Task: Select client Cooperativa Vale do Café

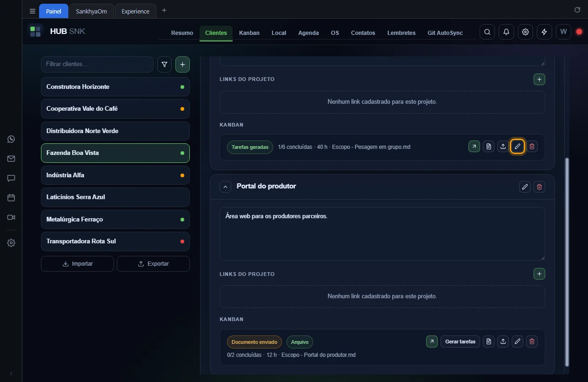Action: coord(115,109)
